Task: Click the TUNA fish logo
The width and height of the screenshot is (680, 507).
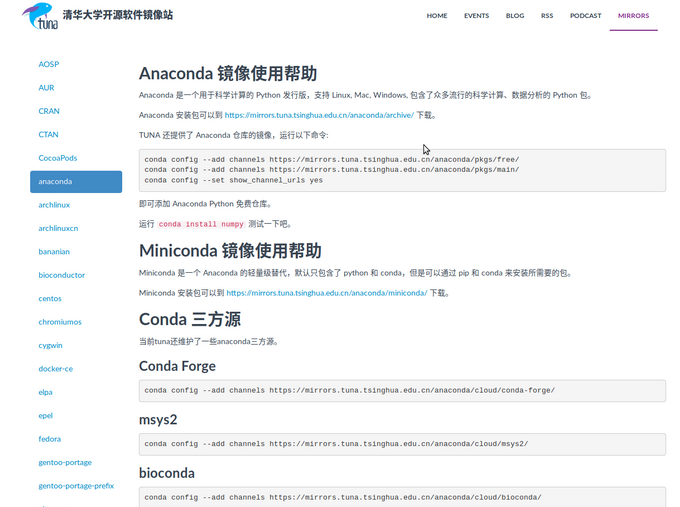Action: 40,16
